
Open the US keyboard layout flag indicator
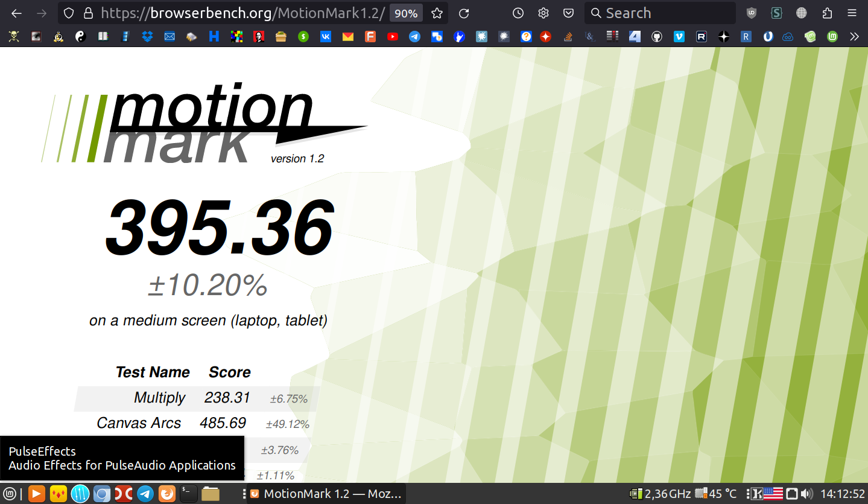tap(773, 494)
